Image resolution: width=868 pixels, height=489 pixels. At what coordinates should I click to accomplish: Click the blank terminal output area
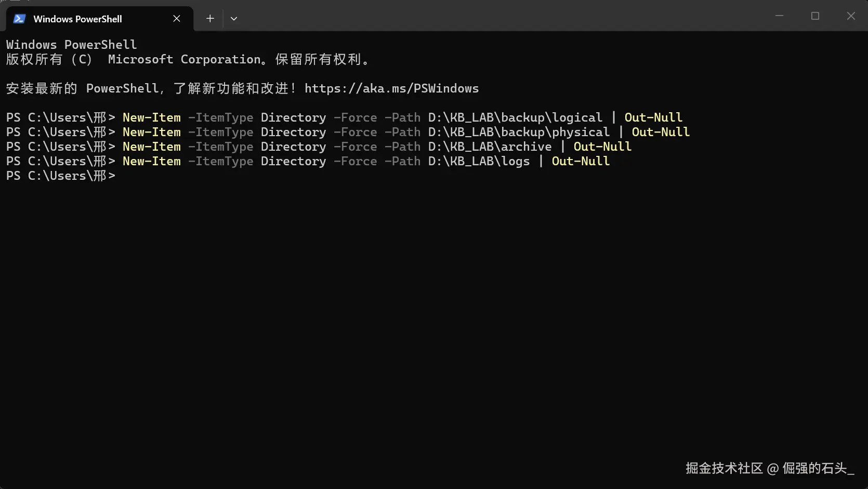click(416, 312)
